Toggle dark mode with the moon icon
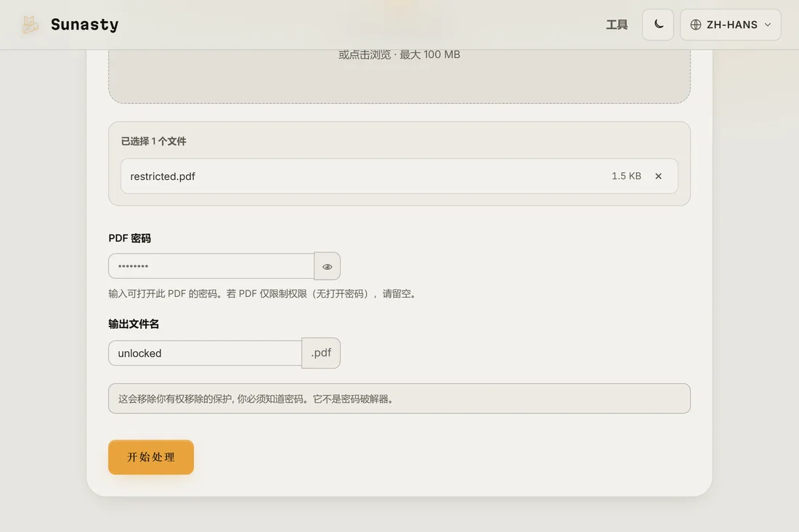Screen dimensions: 799x532 coord(658,25)
